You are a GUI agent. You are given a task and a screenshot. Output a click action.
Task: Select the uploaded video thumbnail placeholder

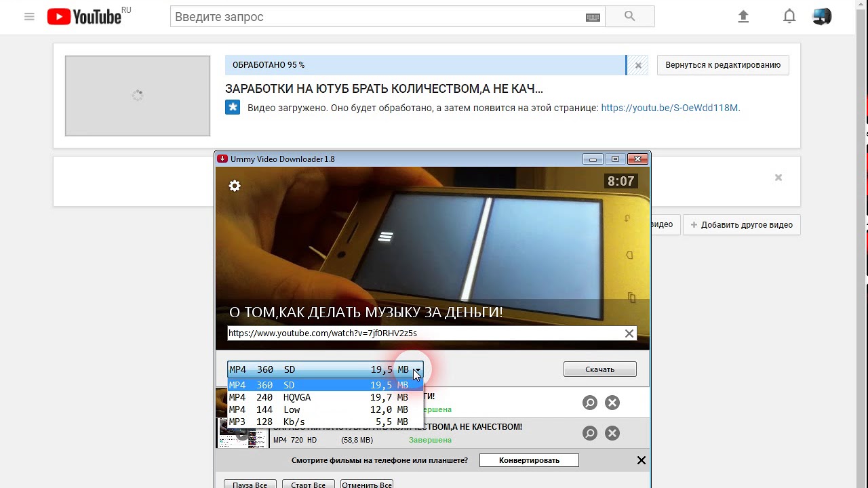point(138,96)
